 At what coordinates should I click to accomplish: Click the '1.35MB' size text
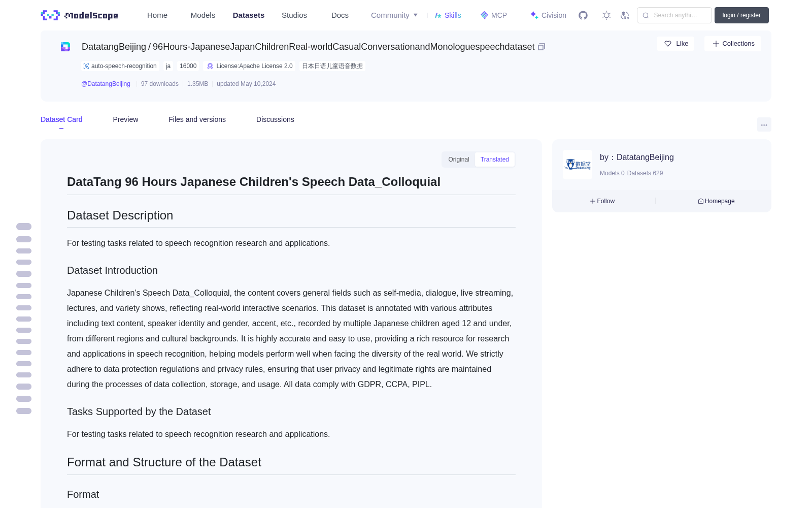pos(197,84)
